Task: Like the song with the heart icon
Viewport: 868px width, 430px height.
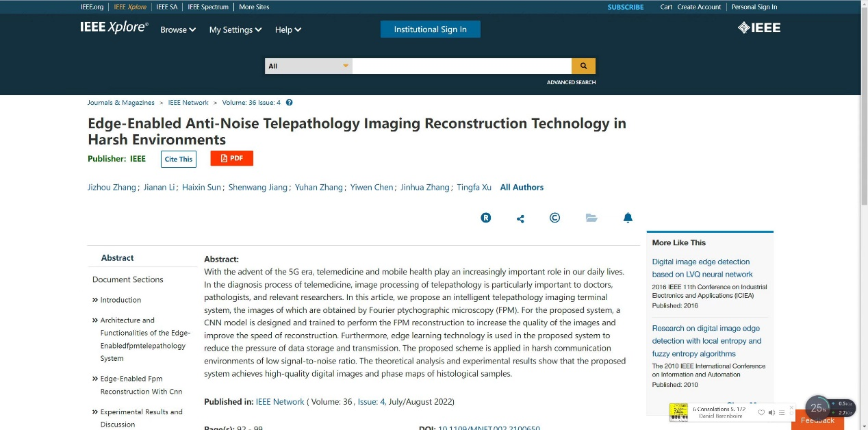Action: click(x=761, y=413)
